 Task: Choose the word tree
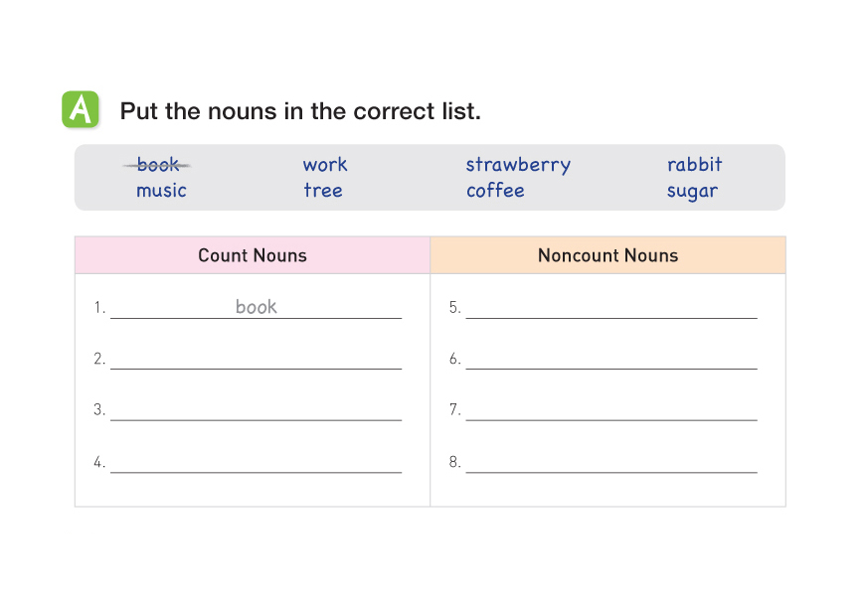(323, 191)
